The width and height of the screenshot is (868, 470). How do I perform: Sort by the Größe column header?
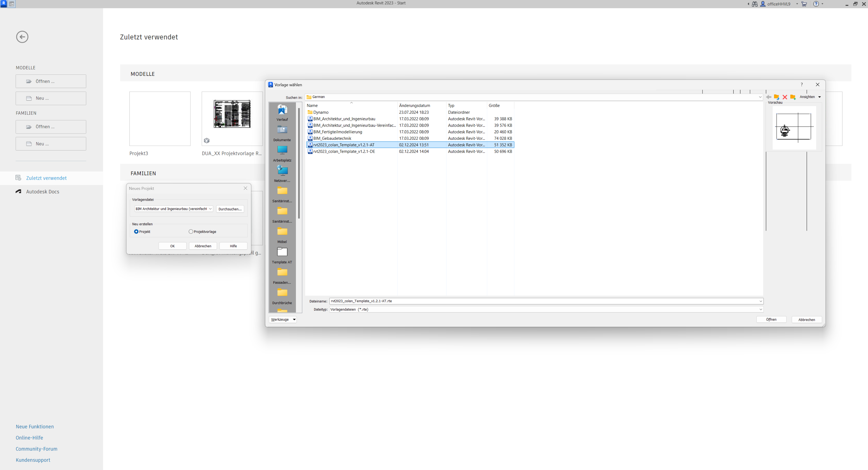click(x=500, y=105)
